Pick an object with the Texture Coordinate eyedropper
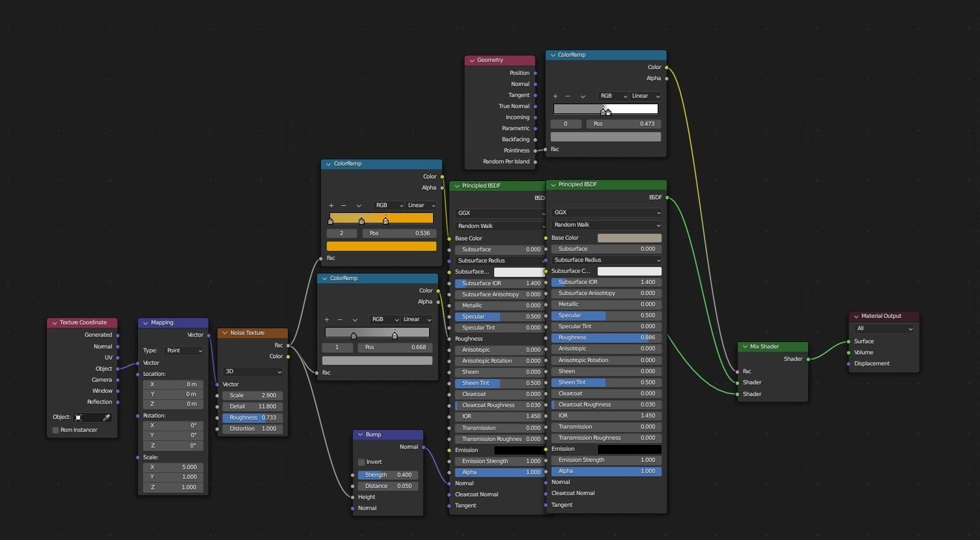This screenshot has width=980, height=540. (107, 417)
